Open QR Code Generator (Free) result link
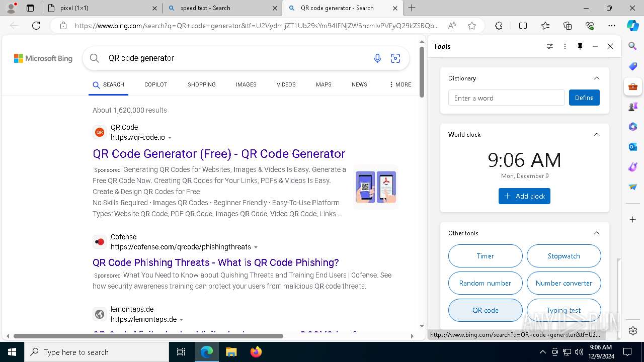The width and height of the screenshot is (644, 362). (219, 154)
